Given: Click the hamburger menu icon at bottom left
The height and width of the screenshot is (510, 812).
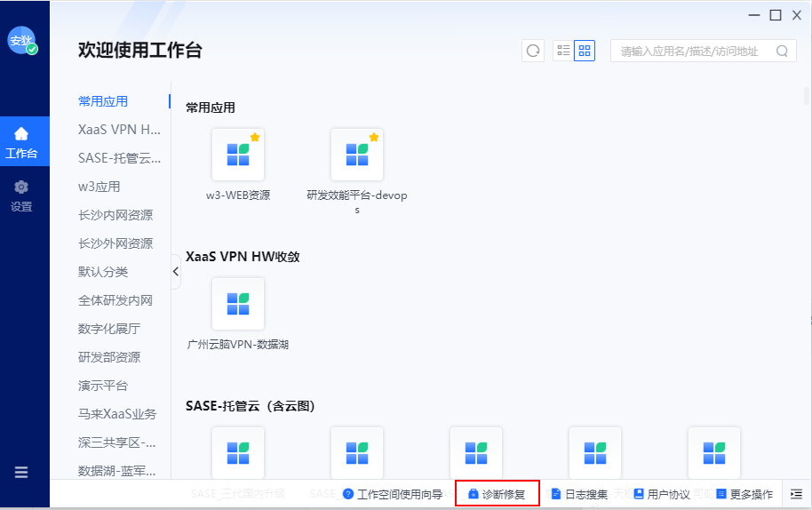Looking at the screenshot, I should pos(21,472).
